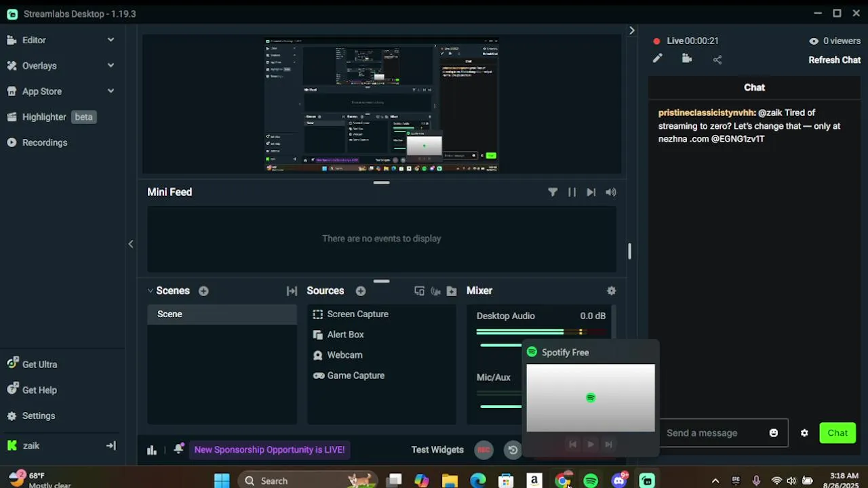Expand the App Store chevron
Image resolution: width=868 pixels, height=488 pixels.
111,91
